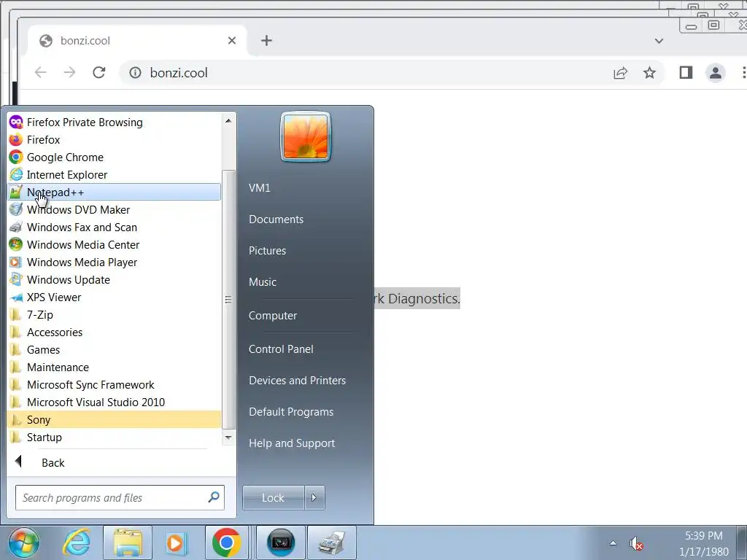
Task: Share this page icon in Chrome
Action: click(x=620, y=73)
